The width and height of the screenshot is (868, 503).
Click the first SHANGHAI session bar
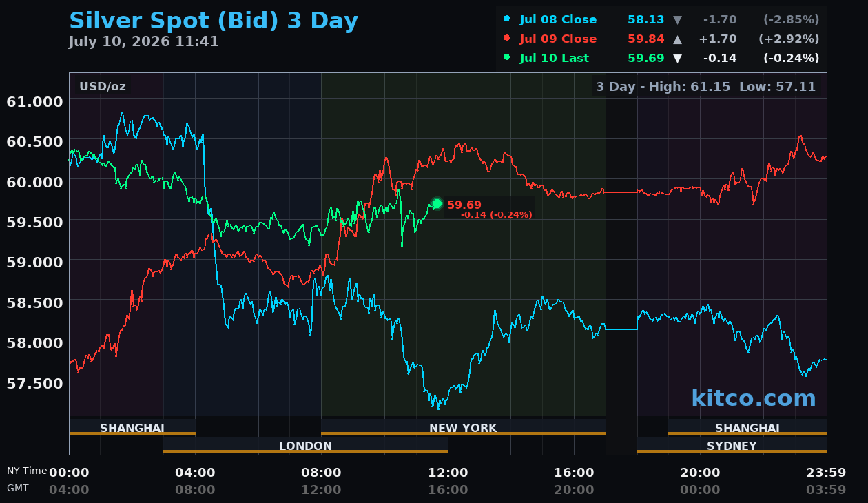(x=132, y=427)
